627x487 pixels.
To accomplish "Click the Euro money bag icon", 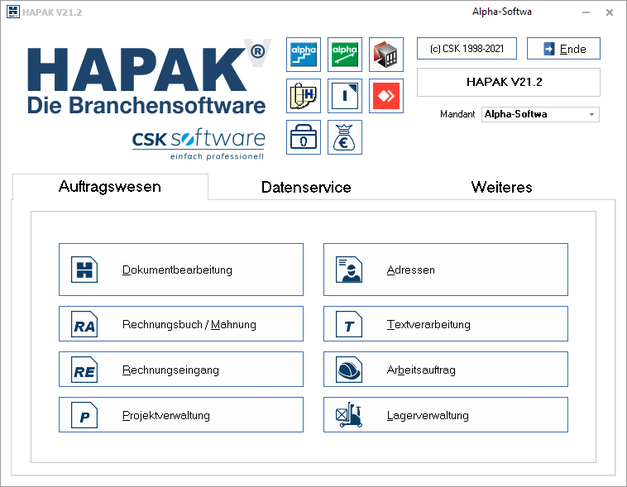I will click(345, 137).
